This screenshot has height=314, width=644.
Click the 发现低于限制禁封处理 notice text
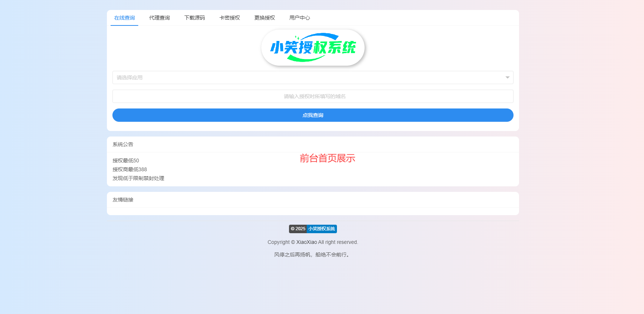138,178
